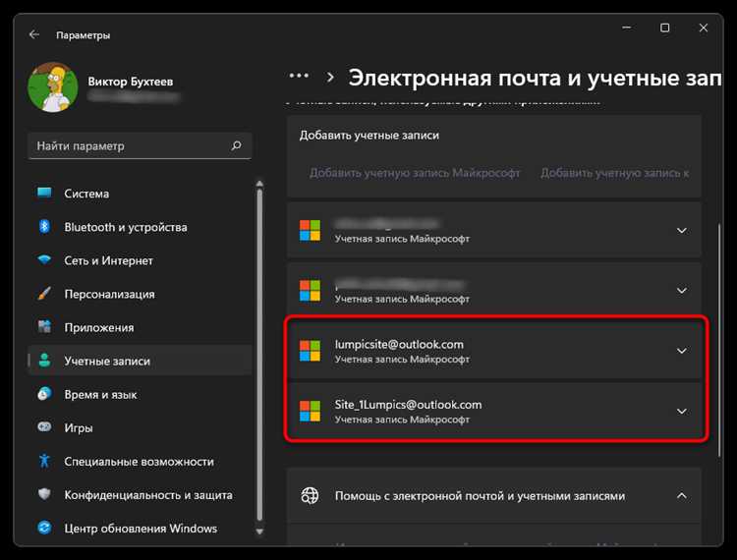This screenshot has height=560, width=737.
Task: Click Microsoft logo beside lumpicsite@outlook.com
Action: [x=310, y=351]
